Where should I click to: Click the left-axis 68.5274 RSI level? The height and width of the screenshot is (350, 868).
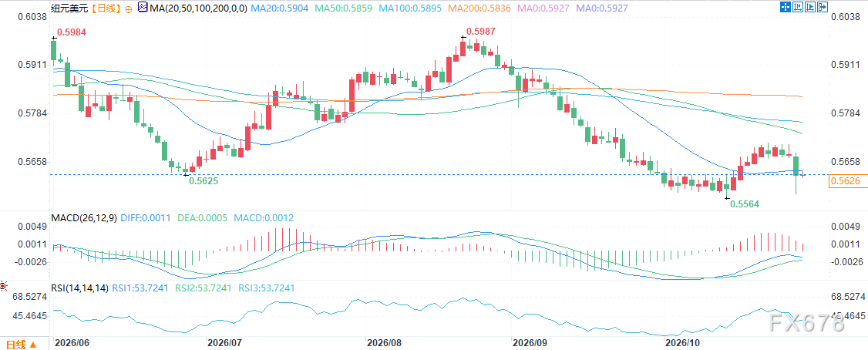point(30,297)
